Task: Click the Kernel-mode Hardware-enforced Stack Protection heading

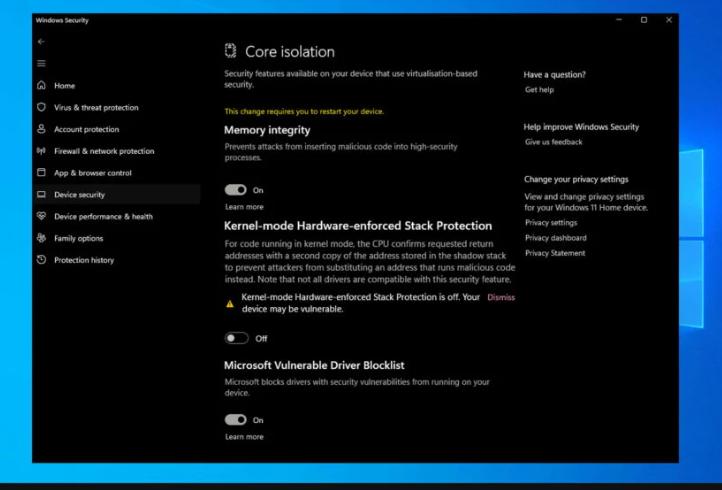Action: click(x=358, y=226)
